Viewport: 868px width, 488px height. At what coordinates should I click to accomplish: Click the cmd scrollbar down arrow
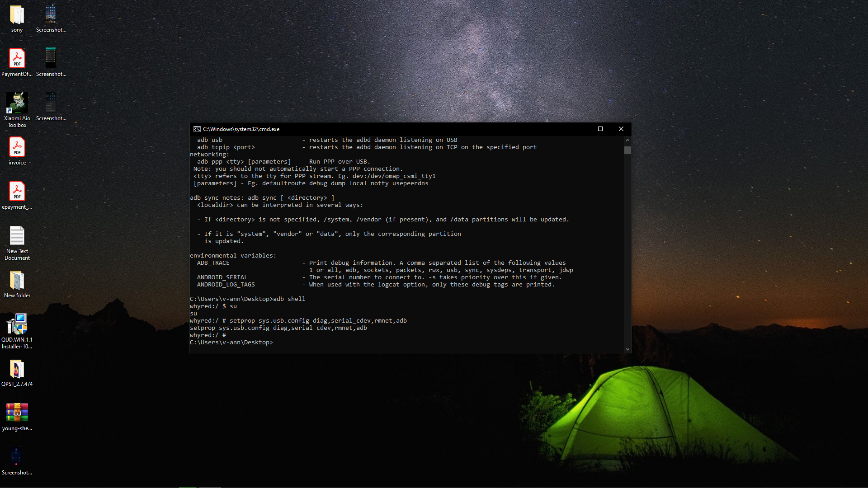click(627, 349)
